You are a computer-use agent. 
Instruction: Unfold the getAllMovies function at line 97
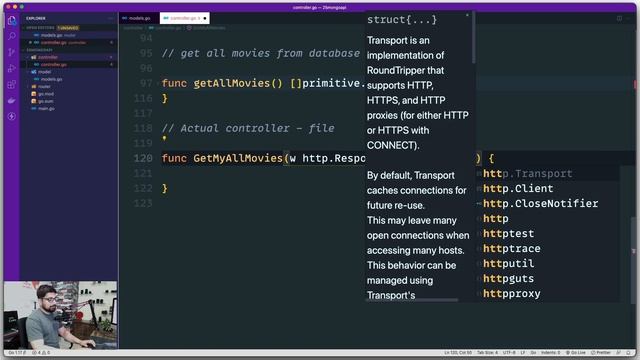pyautogui.click(x=158, y=83)
